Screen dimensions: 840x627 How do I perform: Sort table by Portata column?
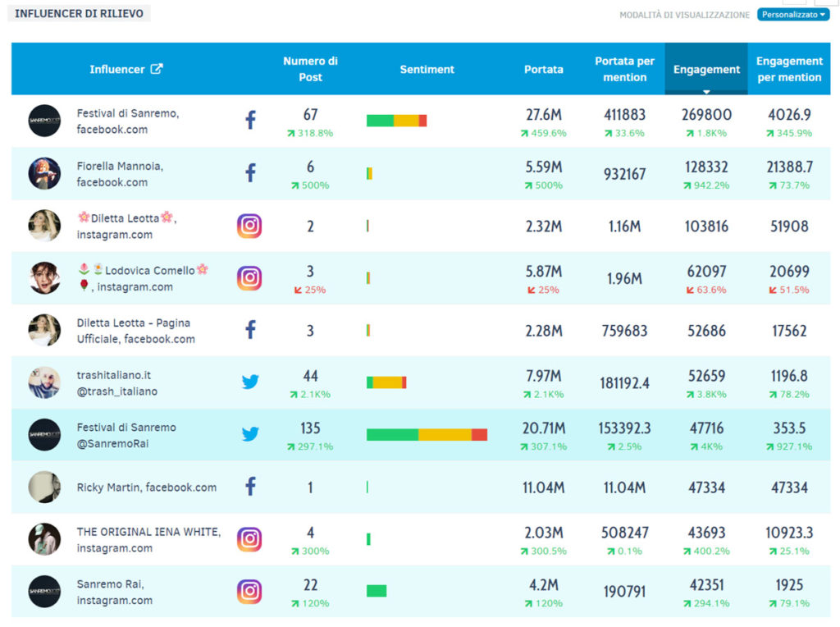tap(543, 69)
